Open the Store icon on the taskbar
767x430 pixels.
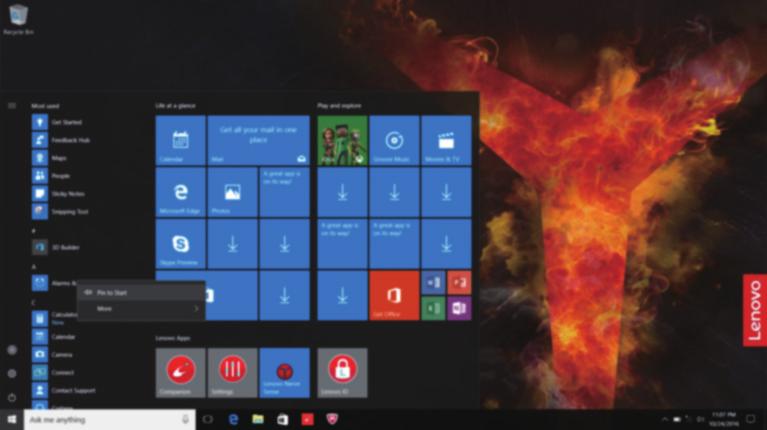(x=283, y=419)
